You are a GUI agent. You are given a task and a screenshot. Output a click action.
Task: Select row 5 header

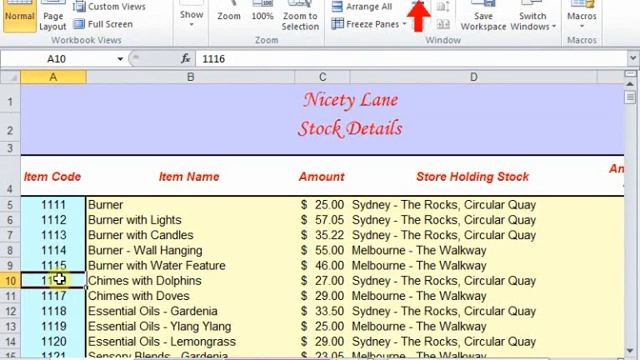pyautogui.click(x=10, y=204)
